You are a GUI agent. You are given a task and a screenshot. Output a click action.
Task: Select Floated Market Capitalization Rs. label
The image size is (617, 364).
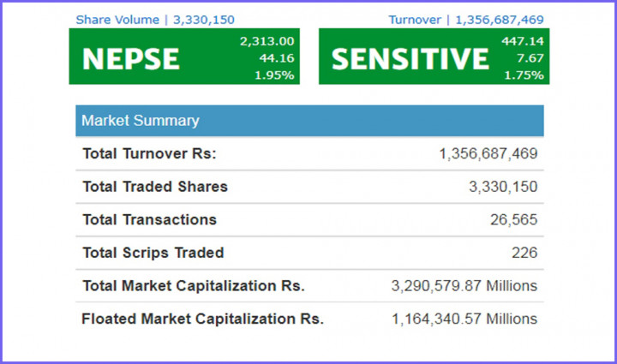[202, 319]
